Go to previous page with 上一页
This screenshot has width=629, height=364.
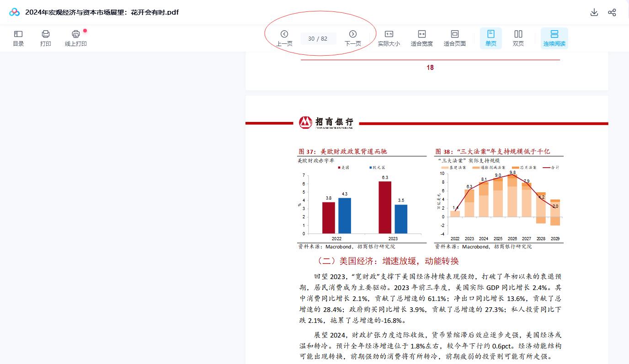click(284, 38)
